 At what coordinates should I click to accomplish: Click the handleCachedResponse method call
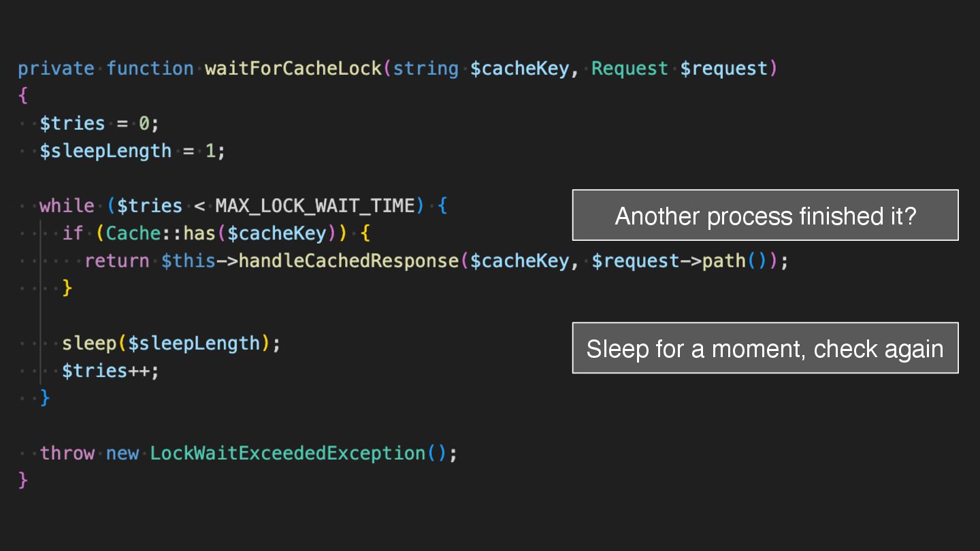(348, 261)
